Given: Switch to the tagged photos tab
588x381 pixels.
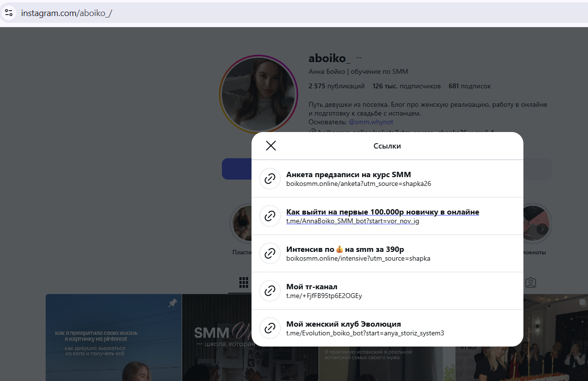Looking at the screenshot, I should coord(531,282).
